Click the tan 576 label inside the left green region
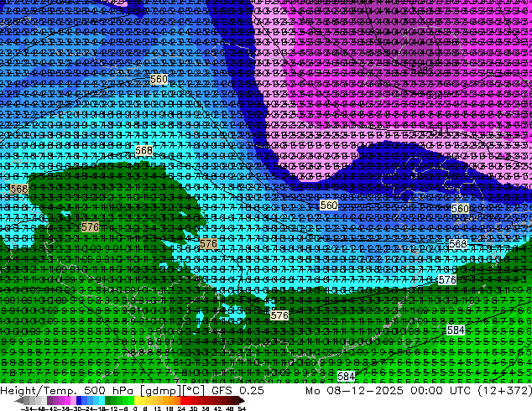 [x=91, y=226]
